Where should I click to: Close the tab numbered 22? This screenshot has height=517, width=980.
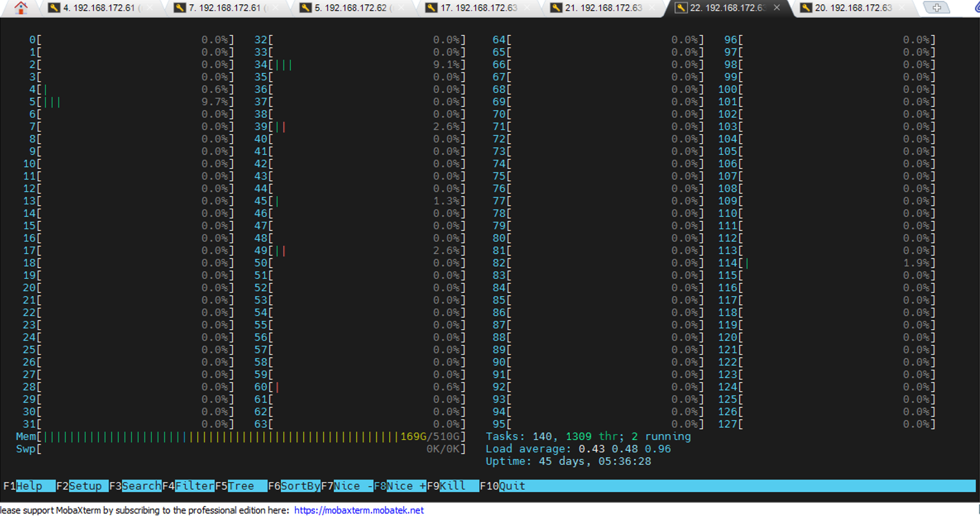click(777, 8)
